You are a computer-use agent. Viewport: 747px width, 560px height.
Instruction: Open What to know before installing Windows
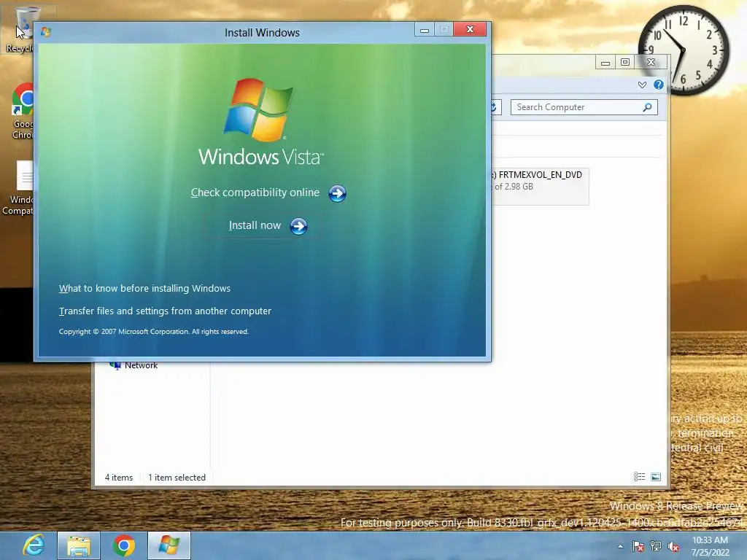click(x=144, y=288)
